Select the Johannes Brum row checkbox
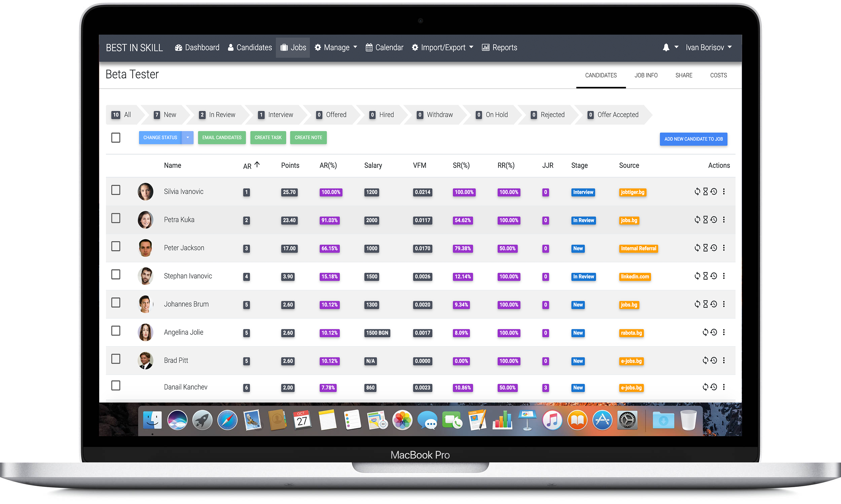Viewport: 841px width, 504px height. pyautogui.click(x=116, y=303)
